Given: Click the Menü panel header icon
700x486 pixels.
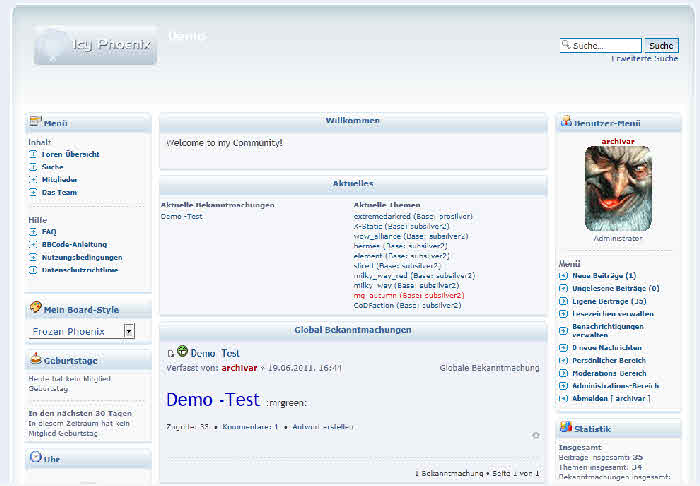Looking at the screenshot, I should [x=35, y=122].
